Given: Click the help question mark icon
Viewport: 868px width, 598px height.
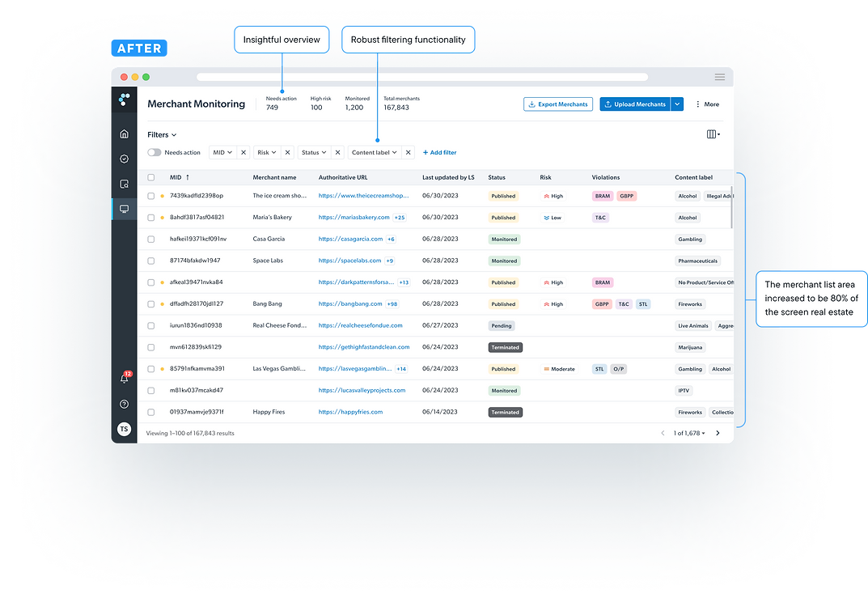Looking at the screenshot, I should (x=123, y=403).
